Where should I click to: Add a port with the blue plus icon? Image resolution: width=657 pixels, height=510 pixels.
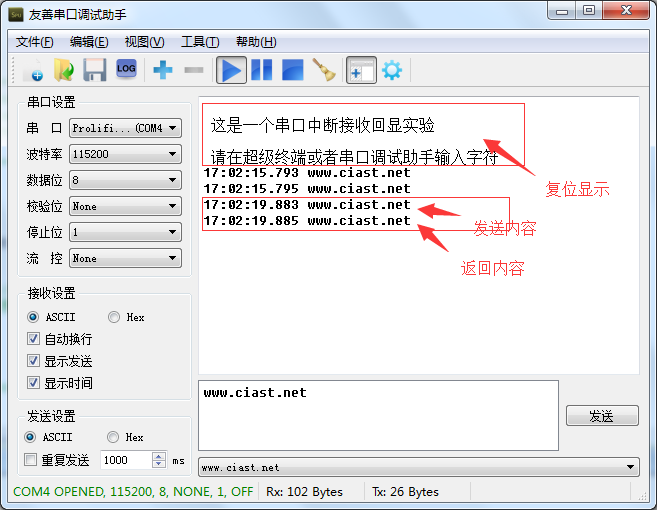coord(163,70)
